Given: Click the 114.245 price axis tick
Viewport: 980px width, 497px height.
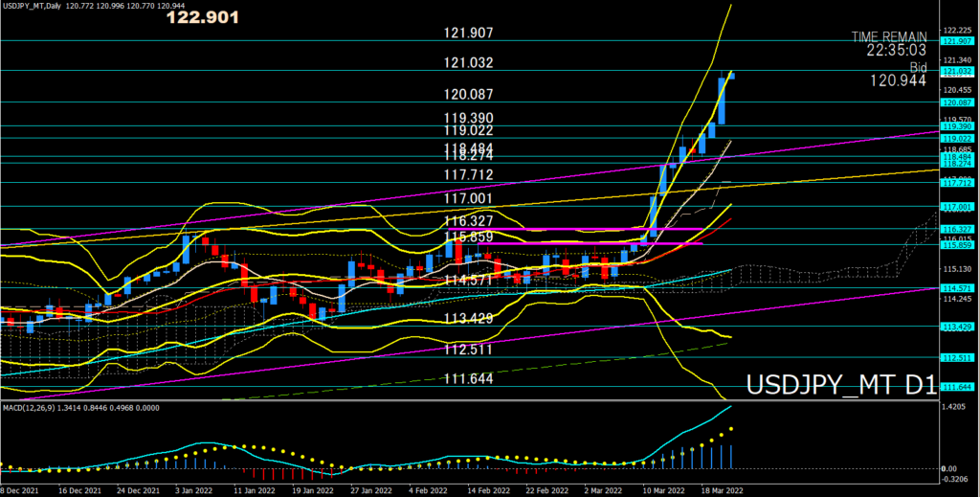Looking at the screenshot, I should (956, 299).
